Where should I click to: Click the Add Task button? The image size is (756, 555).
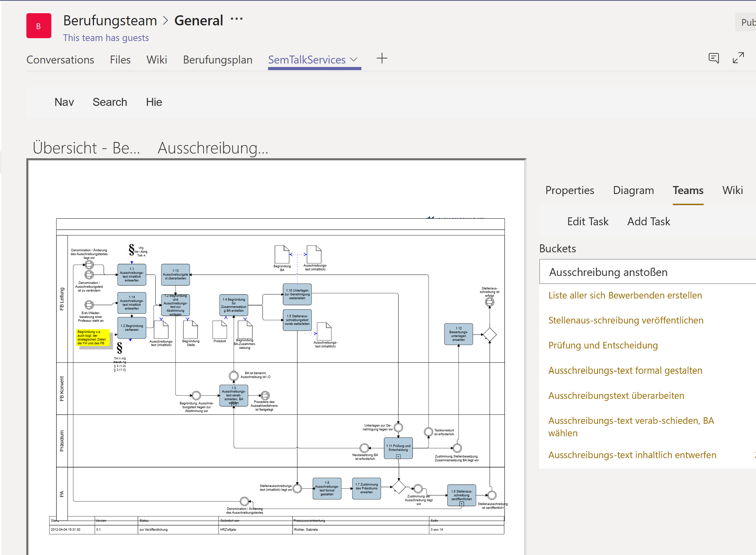648,221
